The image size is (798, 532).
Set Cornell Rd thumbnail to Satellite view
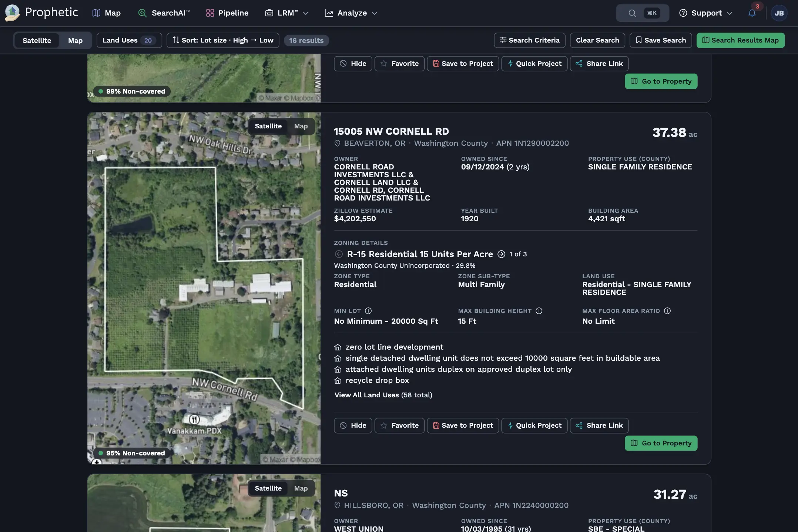point(268,126)
